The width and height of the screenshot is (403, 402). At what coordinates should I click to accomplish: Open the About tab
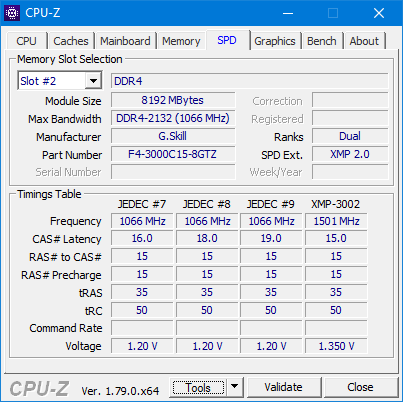[x=364, y=41]
